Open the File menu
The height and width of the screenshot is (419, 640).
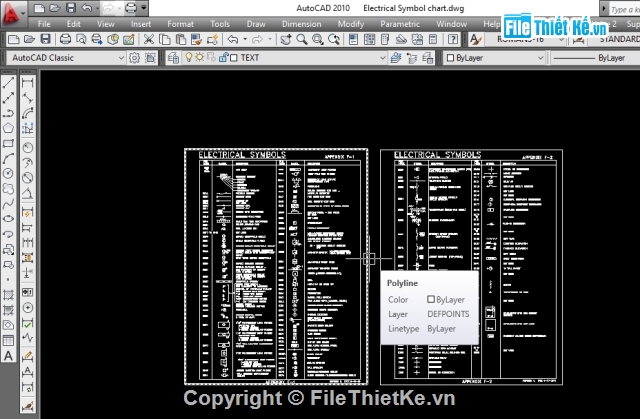44,24
